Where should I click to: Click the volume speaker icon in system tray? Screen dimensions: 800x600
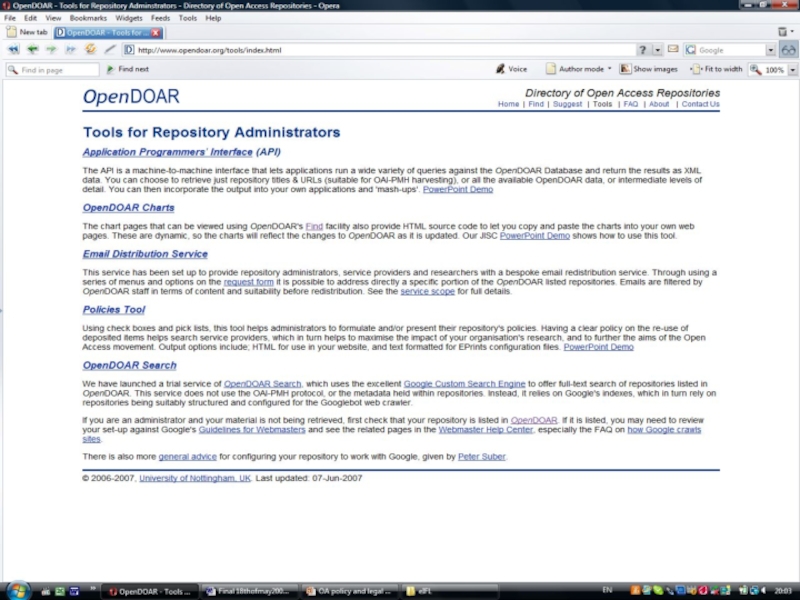pyautogui.click(x=764, y=590)
